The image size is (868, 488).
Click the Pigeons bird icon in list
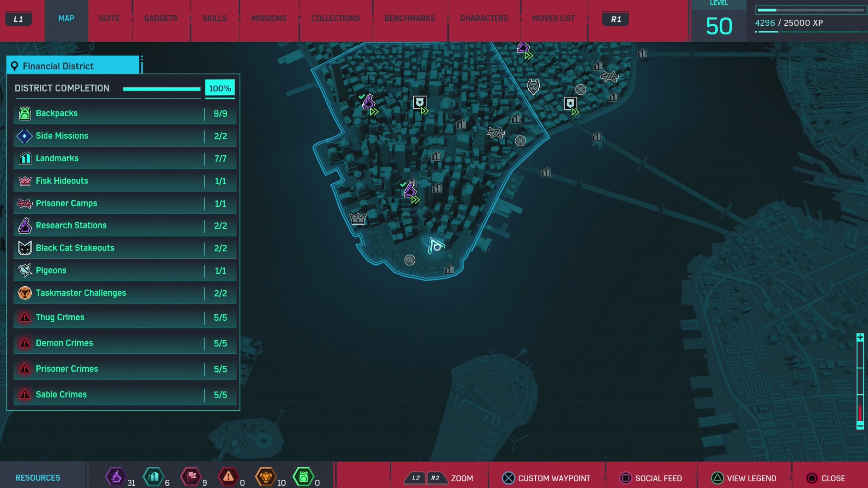pos(25,270)
